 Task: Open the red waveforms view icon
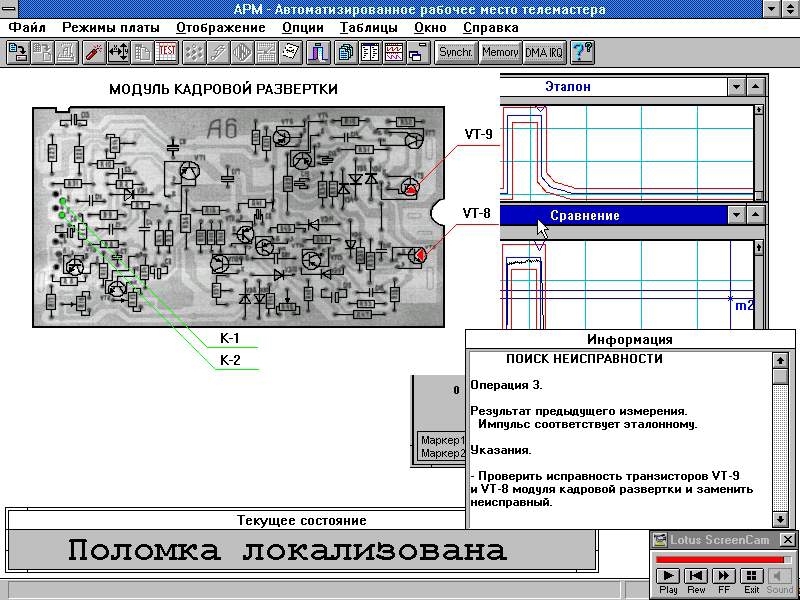(395, 52)
